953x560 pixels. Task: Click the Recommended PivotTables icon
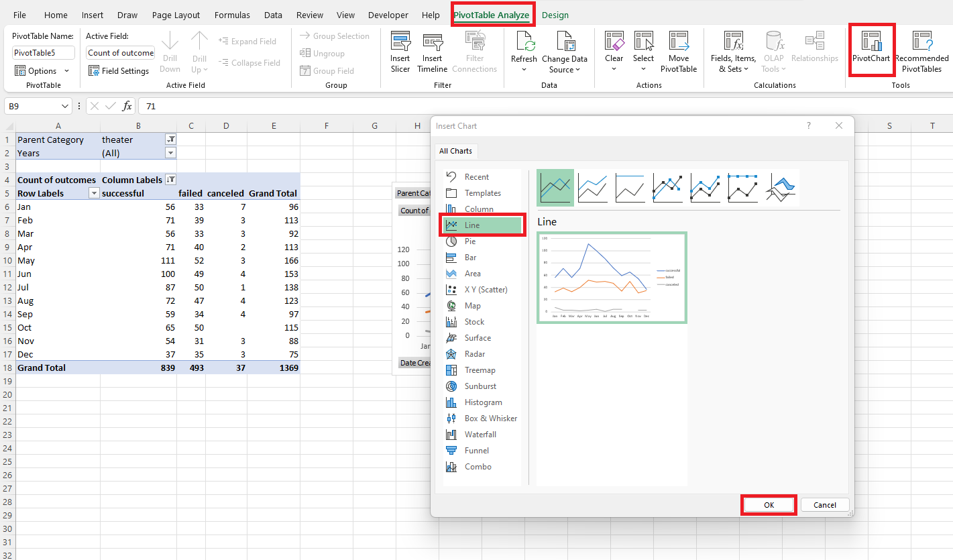pyautogui.click(x=921, y=50)
